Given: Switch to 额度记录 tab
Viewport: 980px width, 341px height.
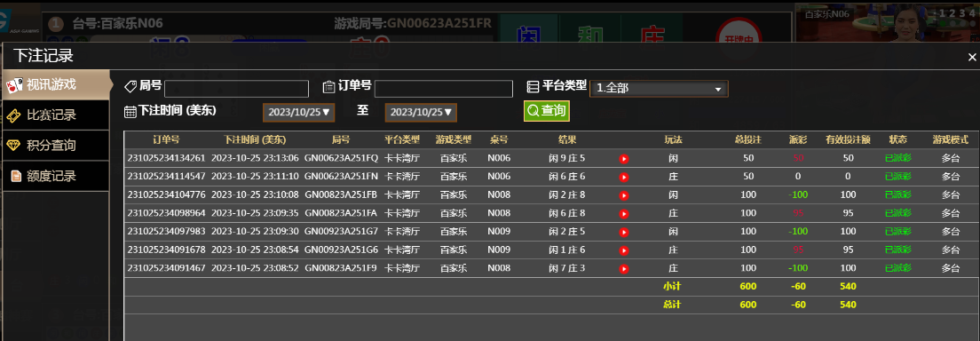Looking at the screenshot, I should [55, 177].
